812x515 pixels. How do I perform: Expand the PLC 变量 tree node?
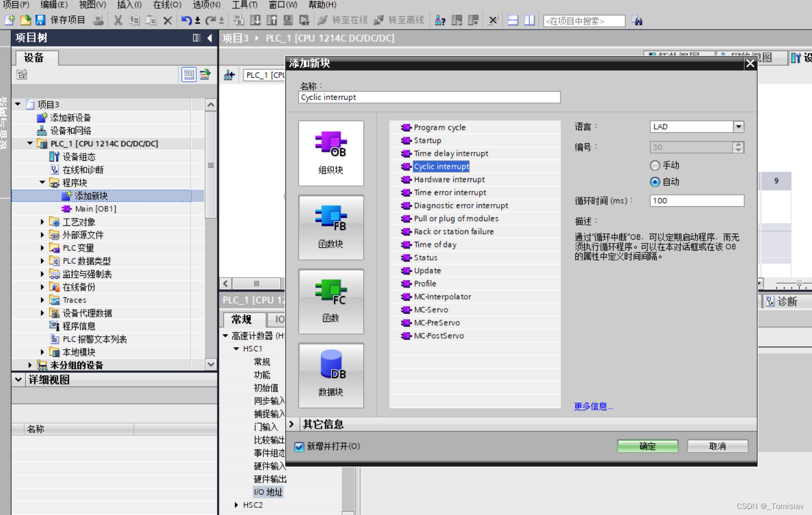[42, 247]
